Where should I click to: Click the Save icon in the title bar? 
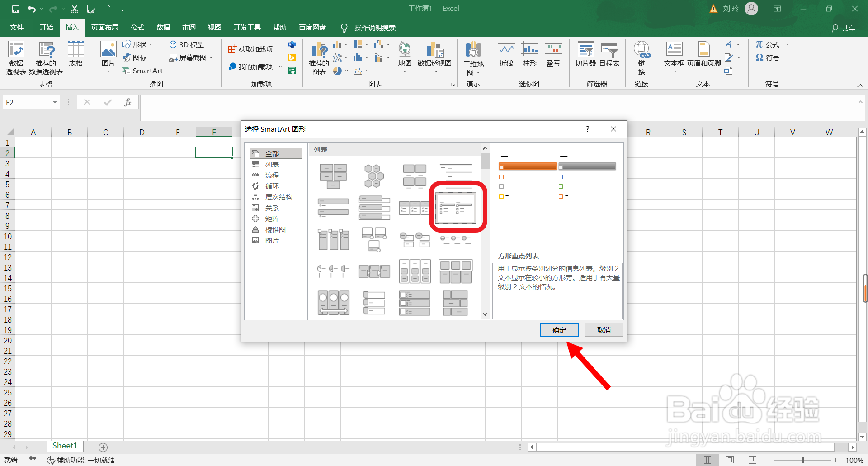(16, 9)
